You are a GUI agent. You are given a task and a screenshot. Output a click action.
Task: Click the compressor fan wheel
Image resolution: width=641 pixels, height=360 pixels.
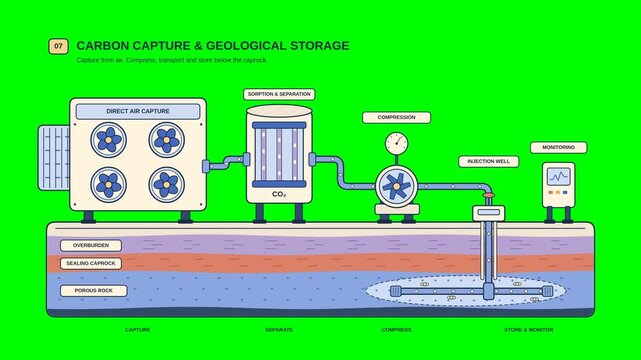397,186
